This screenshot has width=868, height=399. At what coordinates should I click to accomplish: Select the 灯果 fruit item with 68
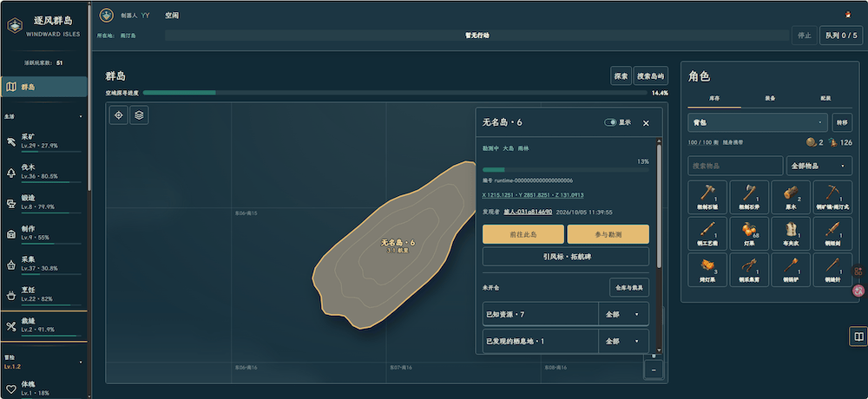click(749, 233)
